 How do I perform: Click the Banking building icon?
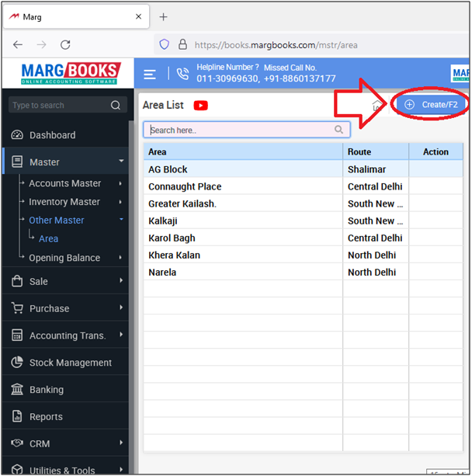click(x=17, y=389)
